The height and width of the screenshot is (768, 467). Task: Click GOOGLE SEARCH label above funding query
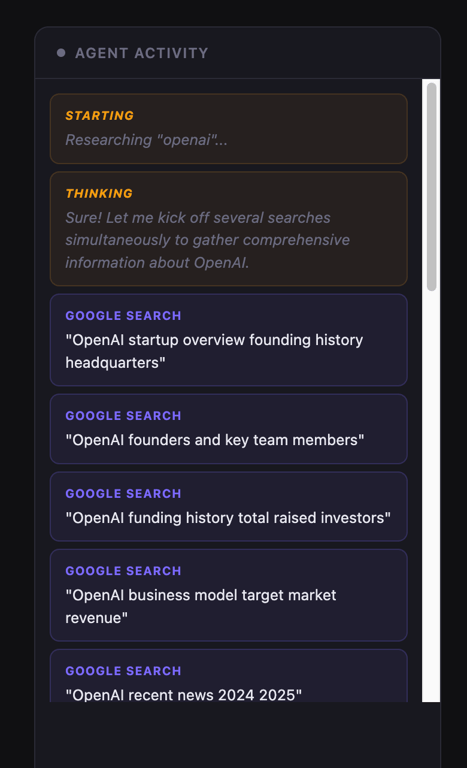click(123, 494)
